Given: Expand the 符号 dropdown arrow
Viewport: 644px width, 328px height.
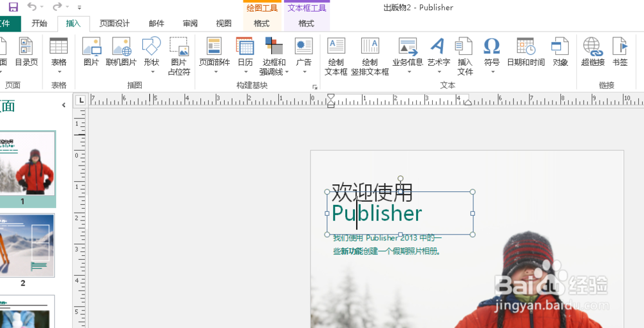Looking at the screenshot, I should (493, 72).
